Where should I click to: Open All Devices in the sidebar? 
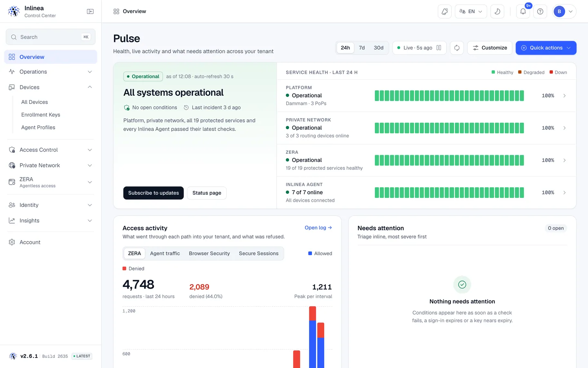(35, 102)
